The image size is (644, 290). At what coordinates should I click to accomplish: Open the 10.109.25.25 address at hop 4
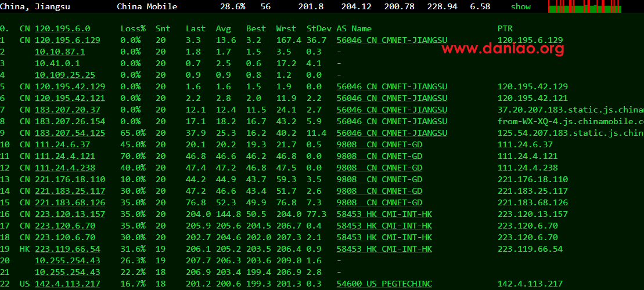click(65, 75)
